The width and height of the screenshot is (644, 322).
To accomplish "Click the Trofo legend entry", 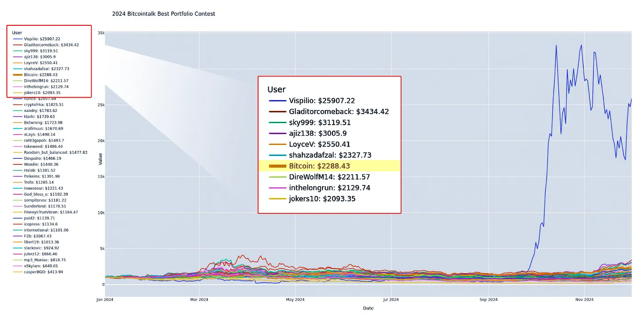I will [34, 182].
